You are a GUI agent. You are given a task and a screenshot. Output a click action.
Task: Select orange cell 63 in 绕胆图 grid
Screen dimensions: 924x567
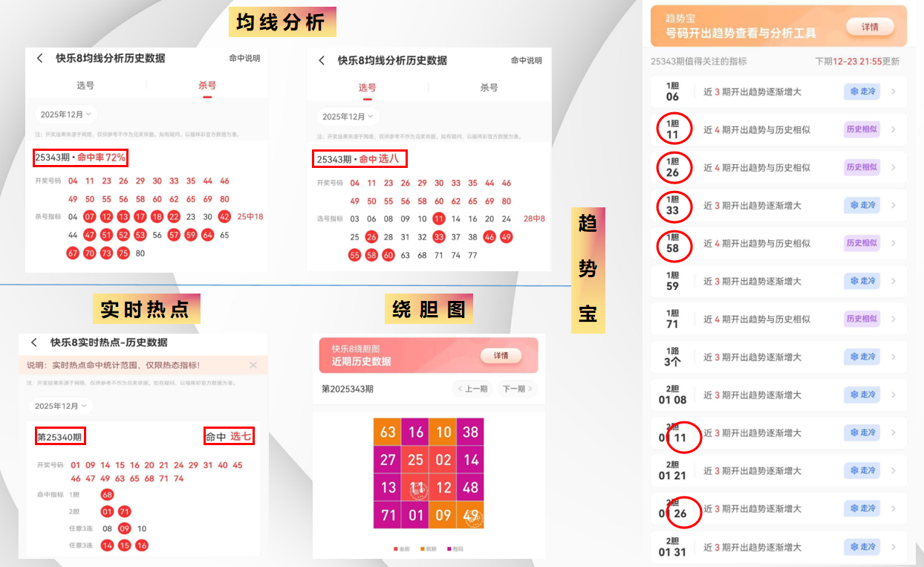388,432
